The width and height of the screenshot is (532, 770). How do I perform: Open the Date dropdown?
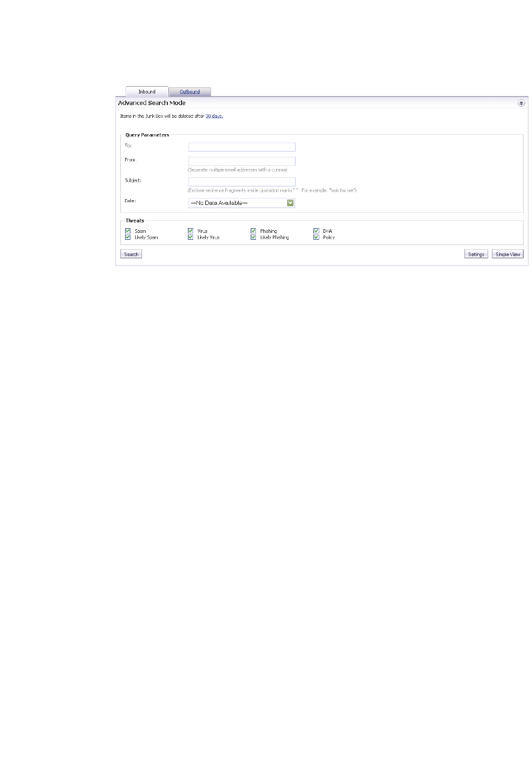click(242, 203)
